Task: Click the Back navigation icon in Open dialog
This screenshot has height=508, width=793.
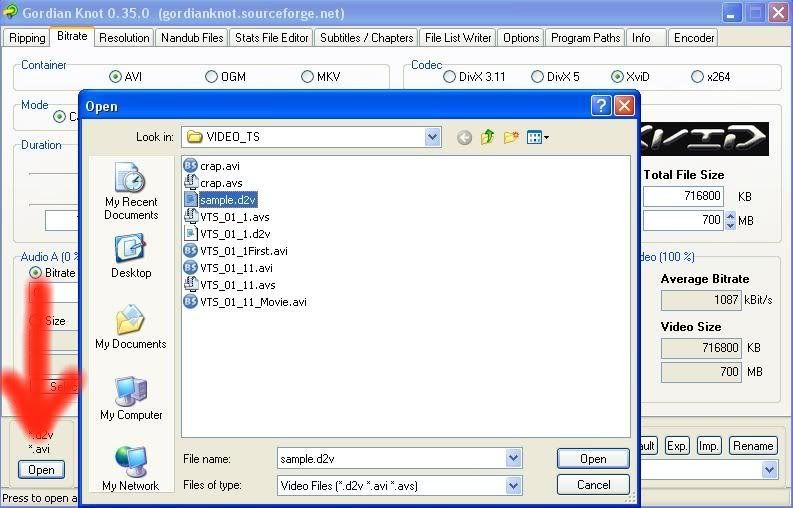Action: [x=464, y=137]
